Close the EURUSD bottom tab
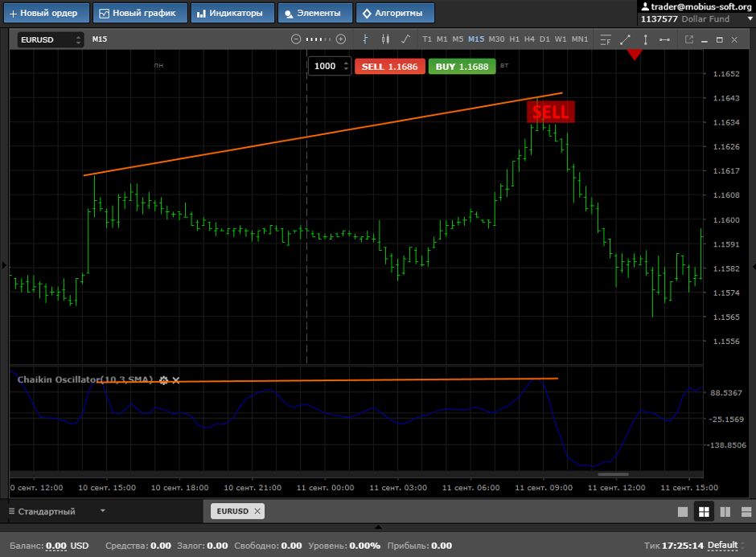The image size is (756, 557). [x=257, y=511]
